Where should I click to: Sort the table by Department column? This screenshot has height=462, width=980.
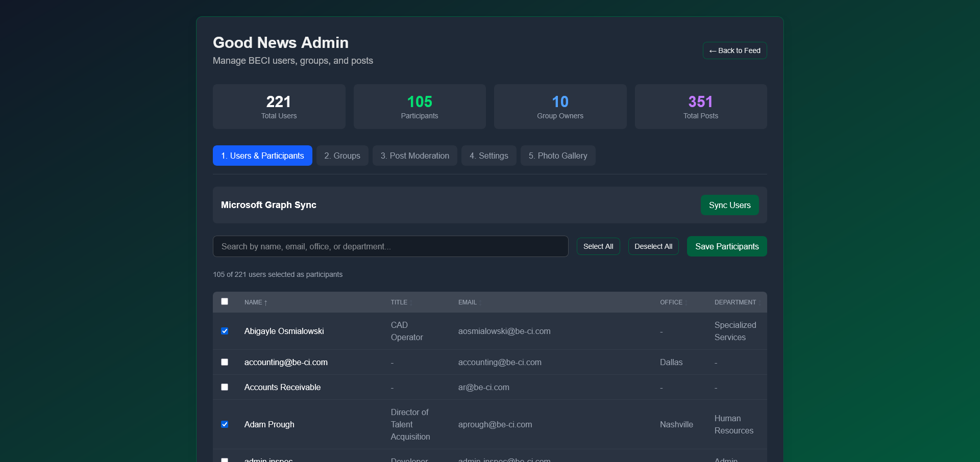738,302
